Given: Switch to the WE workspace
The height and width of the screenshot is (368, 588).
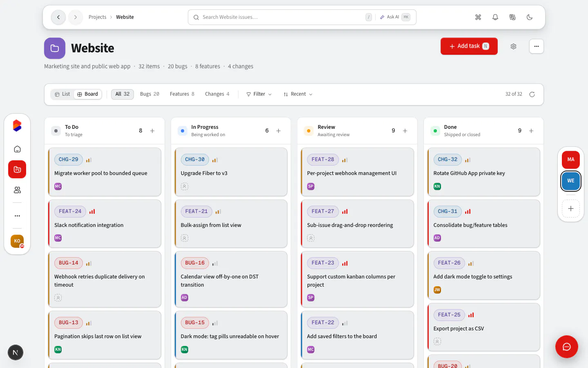Looking at the screenshot, I should pos(571,181).
